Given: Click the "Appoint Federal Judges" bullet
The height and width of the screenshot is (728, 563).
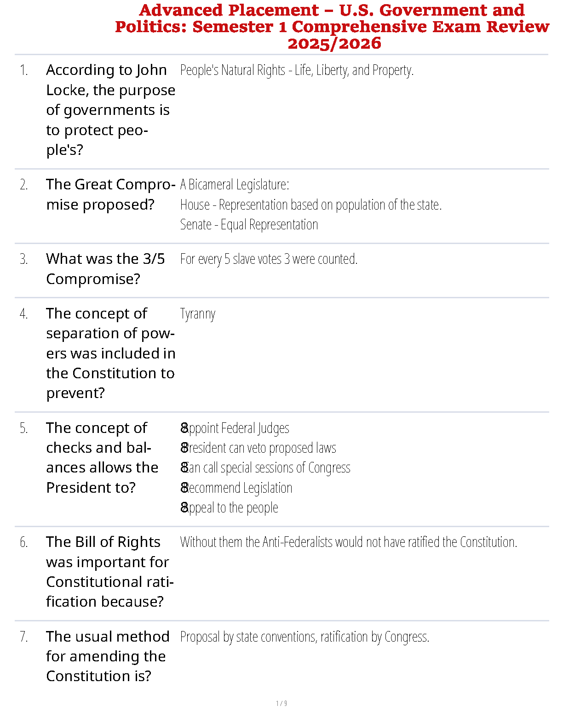Looking at the screenshot, I should (x=235, y=428).
